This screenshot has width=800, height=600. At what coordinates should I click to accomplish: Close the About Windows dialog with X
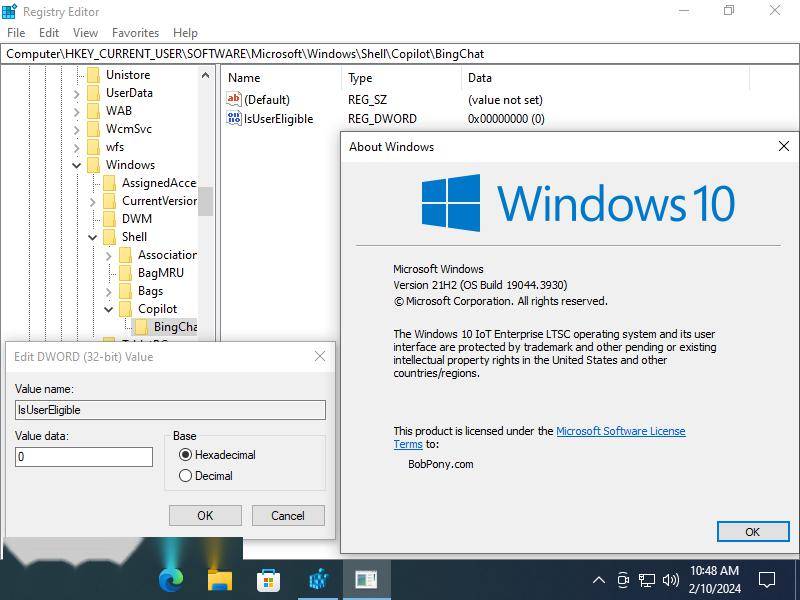(784, 146)
